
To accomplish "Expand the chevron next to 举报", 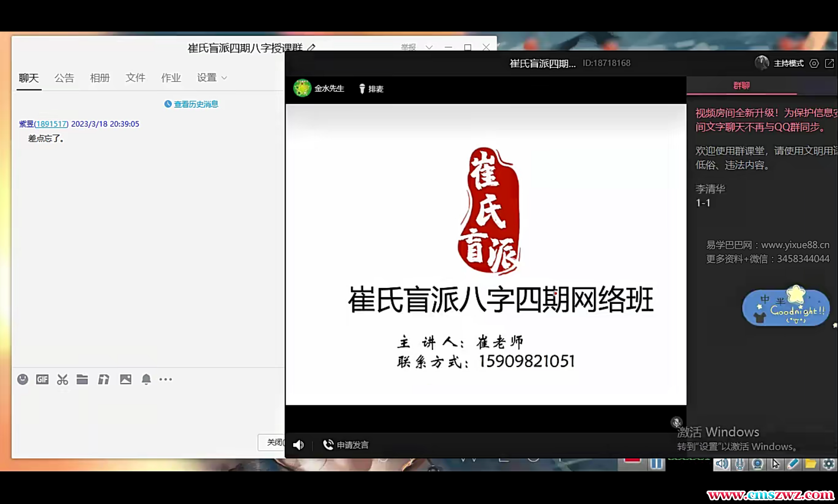I will tap(429, 47).
